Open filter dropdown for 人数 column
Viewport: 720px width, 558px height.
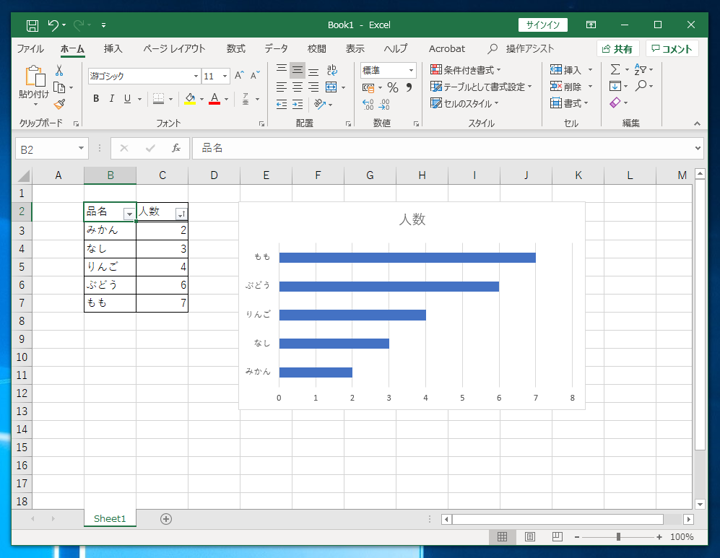(x=181, y=214)
